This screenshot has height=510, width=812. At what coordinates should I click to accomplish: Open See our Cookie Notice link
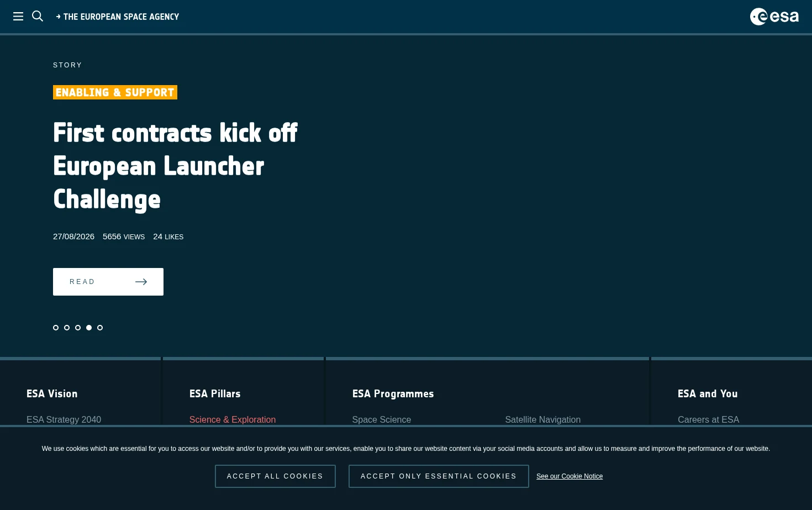pos(570,476)
